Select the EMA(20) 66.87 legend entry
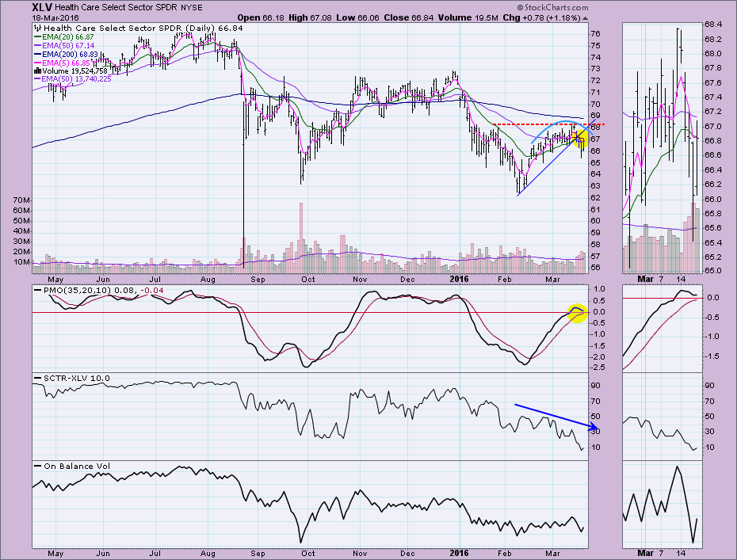The image size is (737, 560). 67,36
